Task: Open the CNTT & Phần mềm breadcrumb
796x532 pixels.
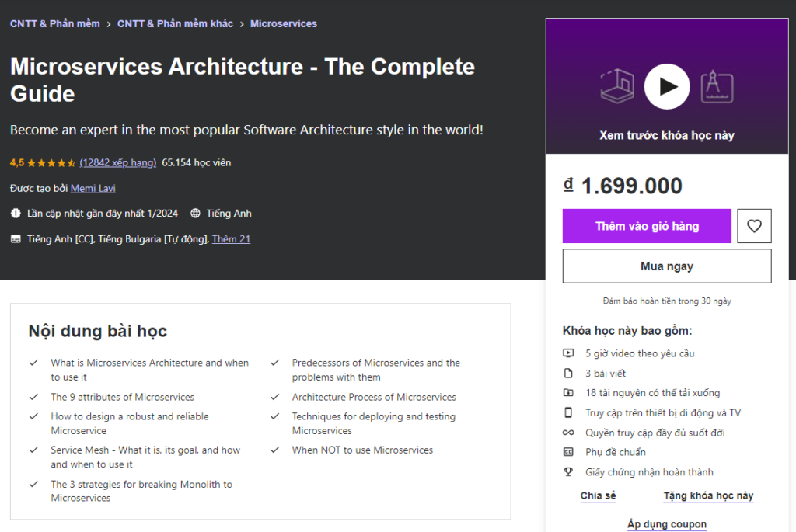Action: point(54,23)
